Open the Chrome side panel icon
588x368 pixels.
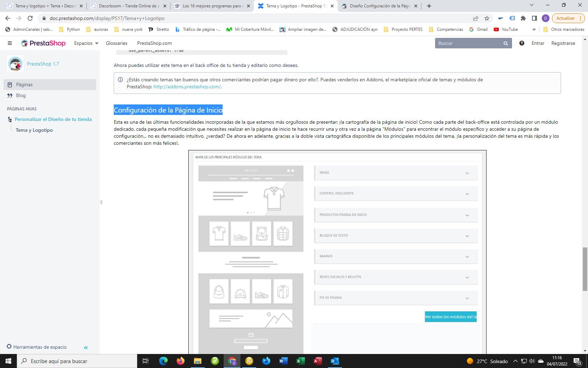tap(534, 18)
